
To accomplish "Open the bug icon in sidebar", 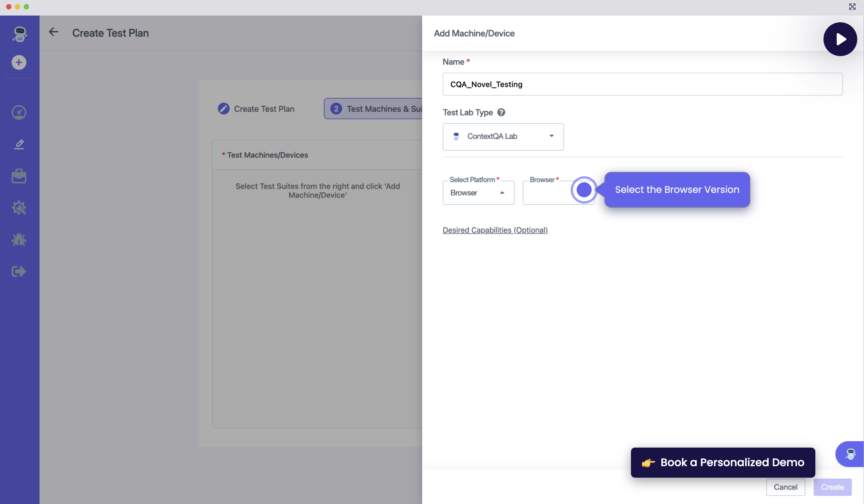I will (x=19, y=240).
